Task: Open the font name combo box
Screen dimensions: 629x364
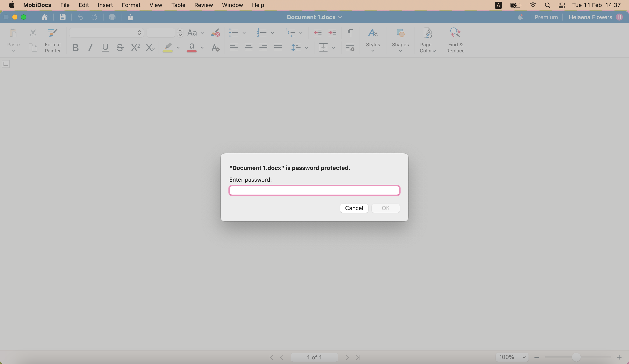Action: [x=106, y=33]
